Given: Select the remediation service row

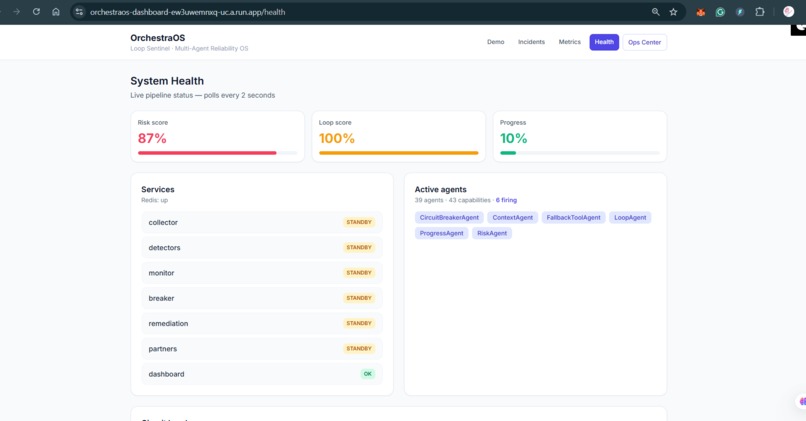Looking at the screenshot, I should (x=262, y=323).
